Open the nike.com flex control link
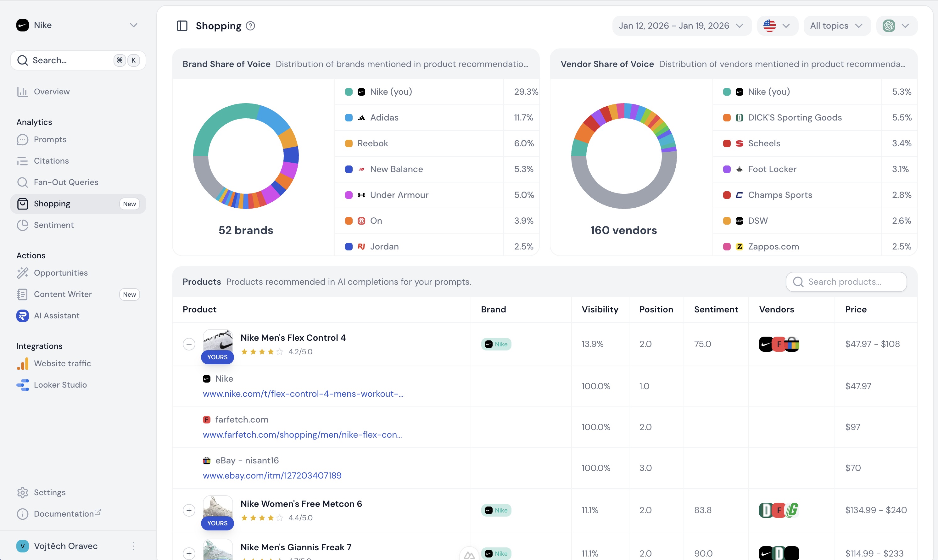Screen dimensions: 938x560 [x=303, y=394]
